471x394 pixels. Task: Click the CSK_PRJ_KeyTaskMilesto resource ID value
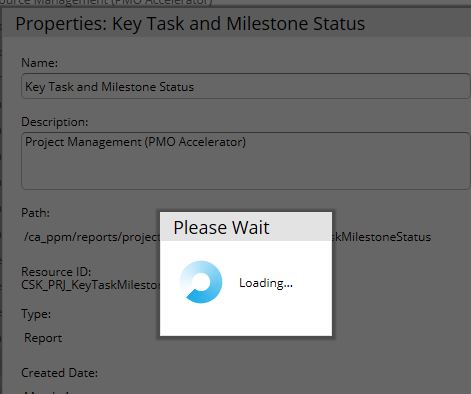(x=91, y=285)
